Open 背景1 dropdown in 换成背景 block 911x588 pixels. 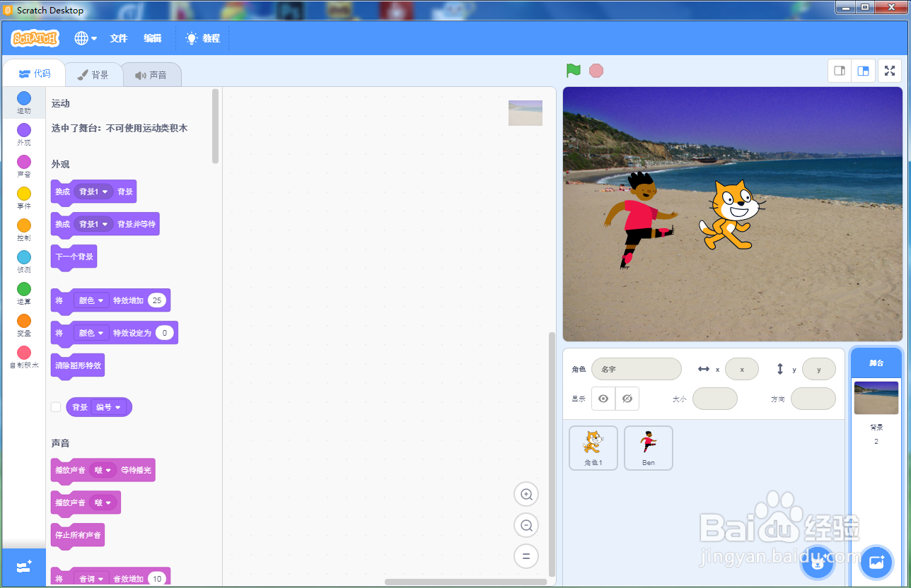(94, 192)
